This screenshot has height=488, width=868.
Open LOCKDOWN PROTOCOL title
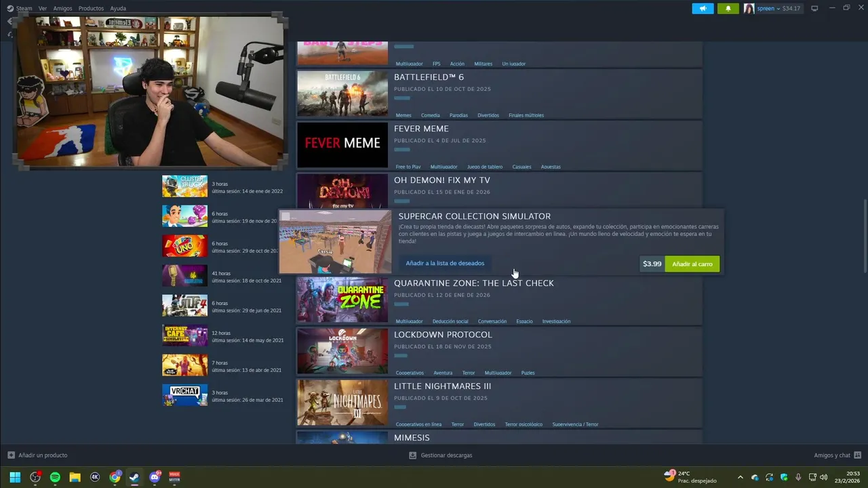coord(443,335)
